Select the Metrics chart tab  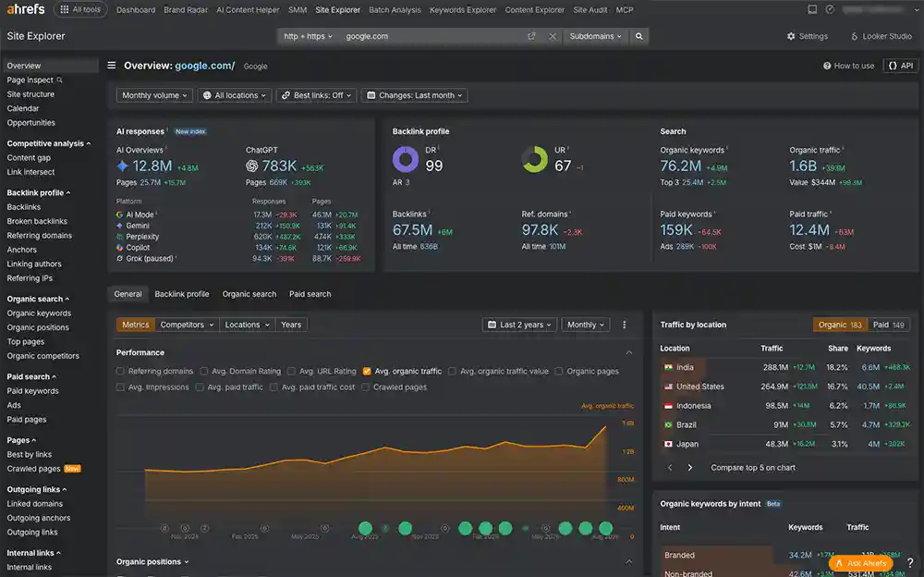pos(136,325)
